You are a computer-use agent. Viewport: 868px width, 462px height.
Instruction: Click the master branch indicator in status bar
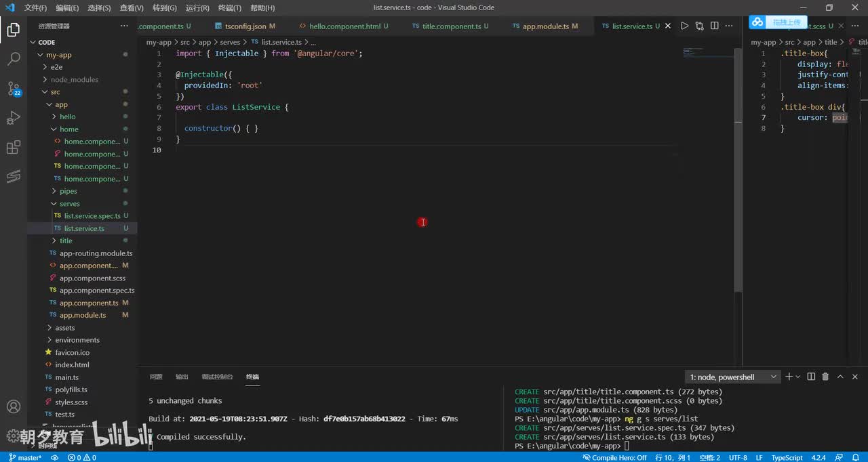point(25,457)
